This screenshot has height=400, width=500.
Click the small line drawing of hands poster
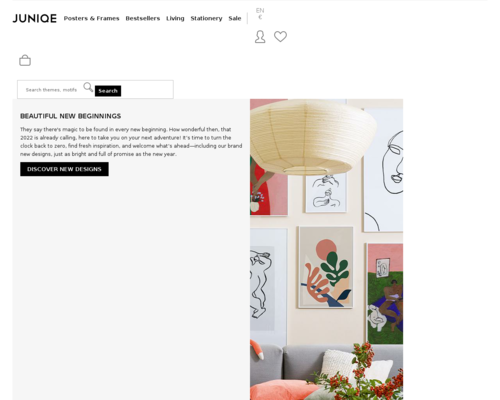click(326, 192)
